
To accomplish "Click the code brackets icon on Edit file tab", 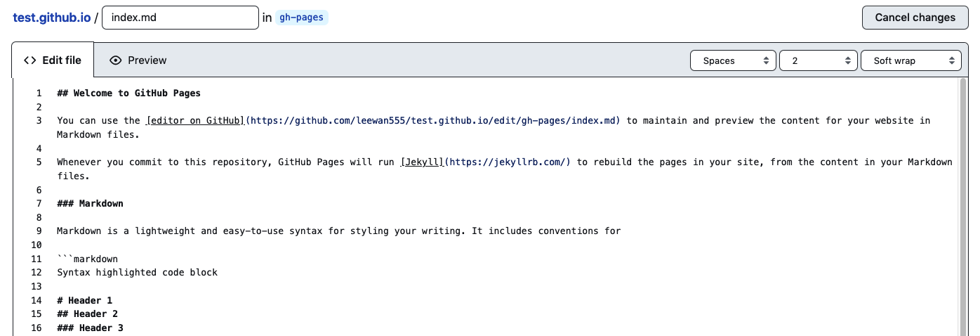I will point(30,60).
